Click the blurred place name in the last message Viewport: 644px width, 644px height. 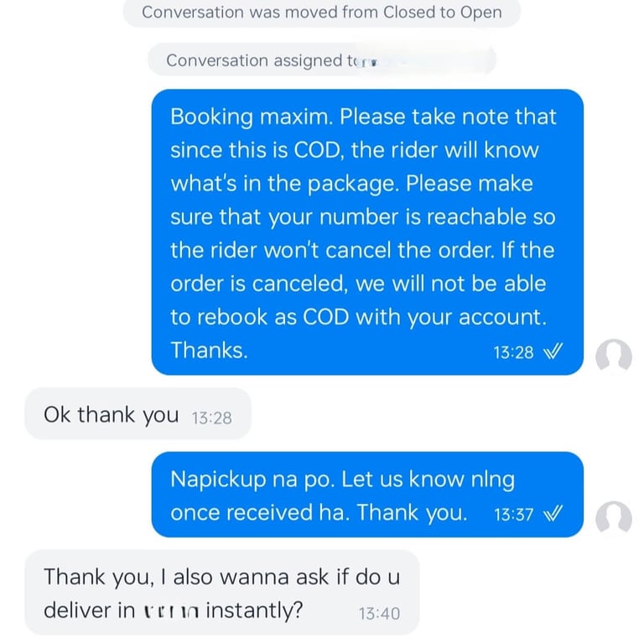click(171, 611)
